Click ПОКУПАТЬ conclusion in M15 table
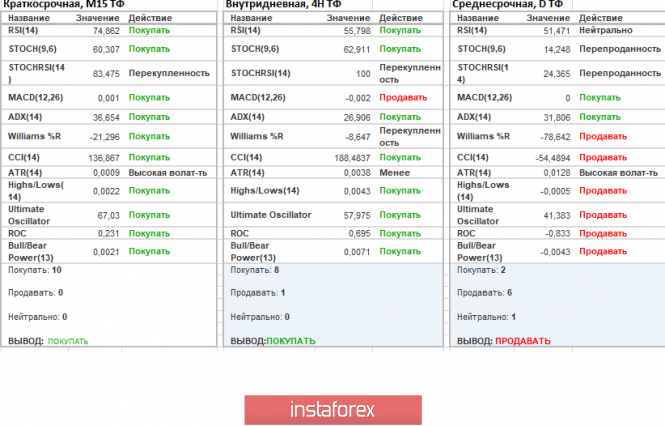The width and height of the screenshot is (665, 426). (68, 341)
